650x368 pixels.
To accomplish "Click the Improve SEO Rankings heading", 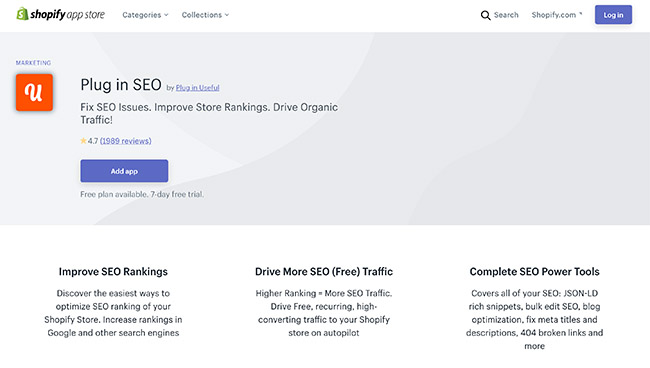I will [113, 271].
